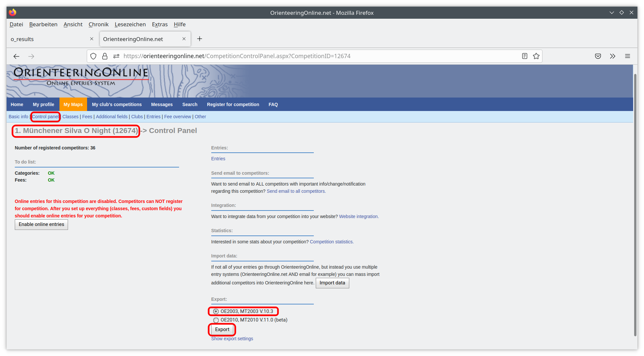Open the Hilfe menu
The image size is (644, 356).
(180, 24)
